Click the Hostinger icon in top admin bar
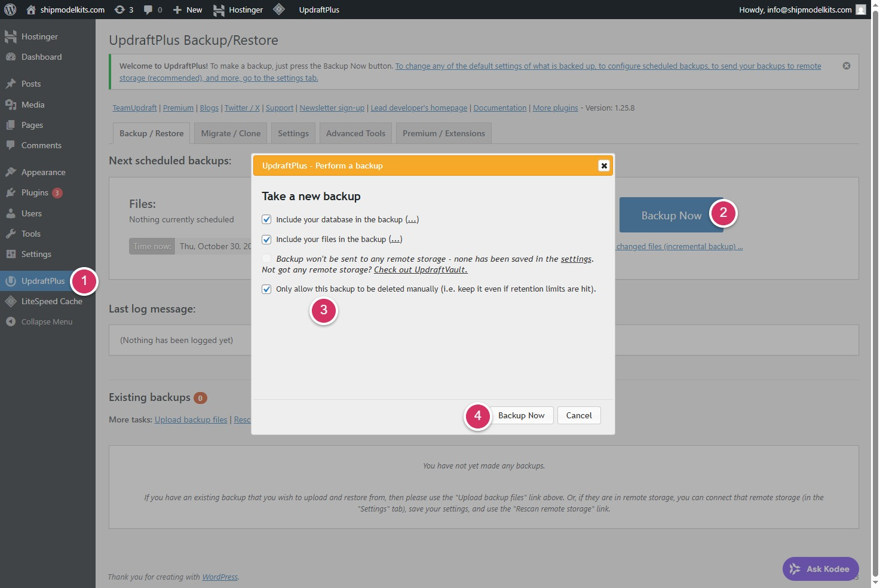 tap(219, 10)
